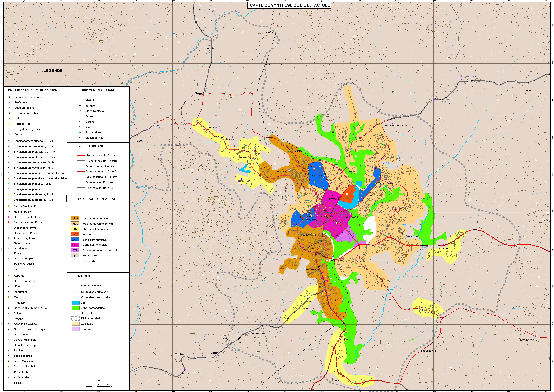Click the ENONGAL place label
The width and height of the screenshot is (554, 392).
point(429,313)
